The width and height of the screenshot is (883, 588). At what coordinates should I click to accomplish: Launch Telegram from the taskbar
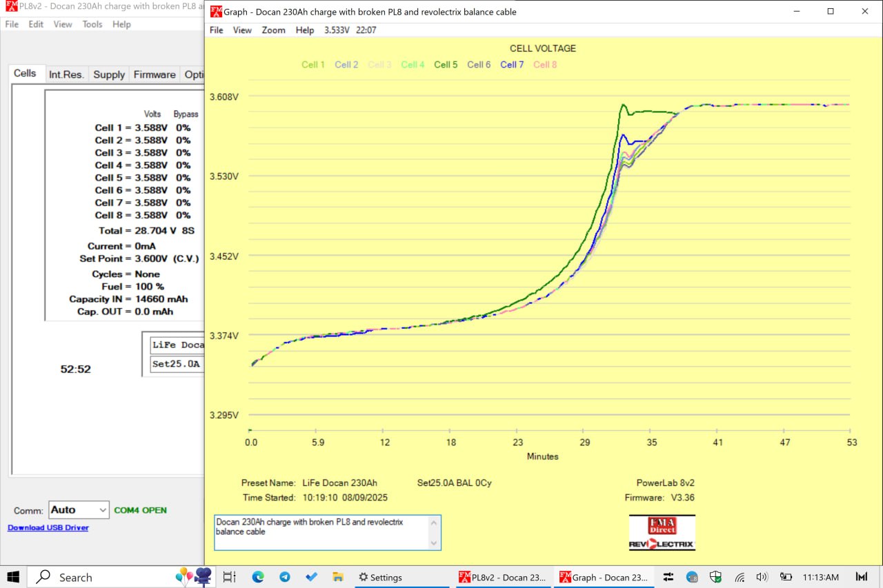click(284, 577)
